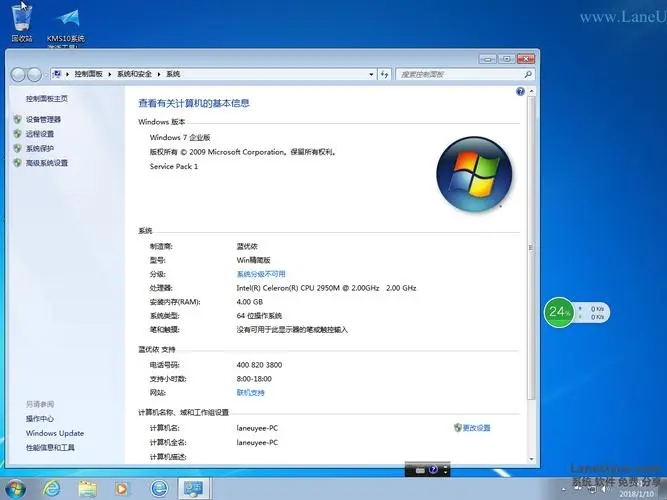Expand the arrow after 系统和安全 breadcrumb
The height and width of the screenshot is (500, 667).
coord(159,74)
